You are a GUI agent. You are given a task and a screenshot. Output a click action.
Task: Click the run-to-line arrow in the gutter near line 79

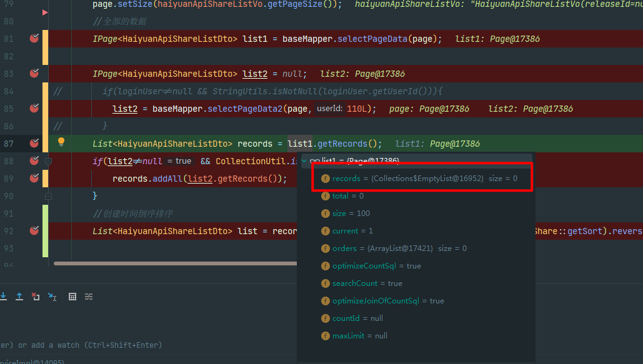[x=44, y=12]
